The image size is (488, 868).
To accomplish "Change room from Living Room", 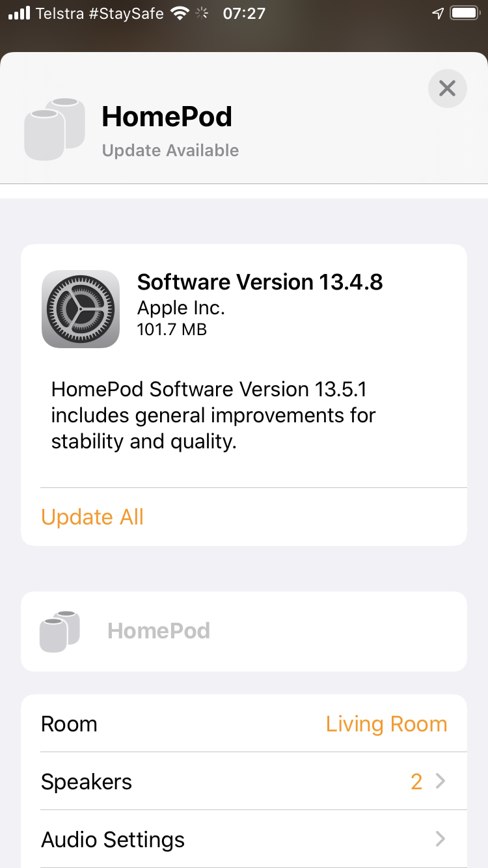I will [x=386, y=724].
